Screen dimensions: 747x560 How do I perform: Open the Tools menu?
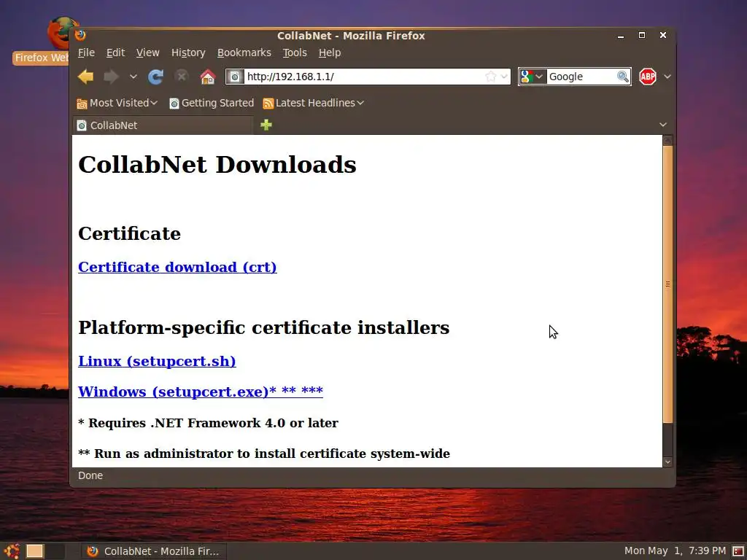(295, 52)
